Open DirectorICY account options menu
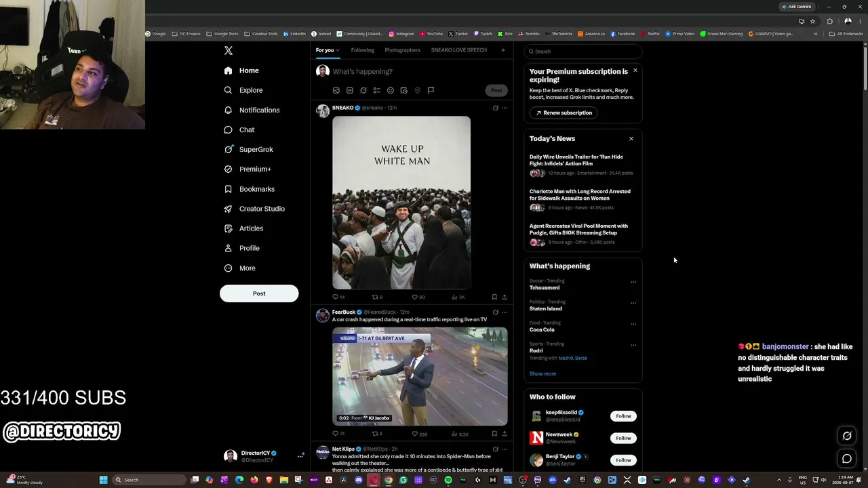This screenshot has height=488, width=868. 300,456
